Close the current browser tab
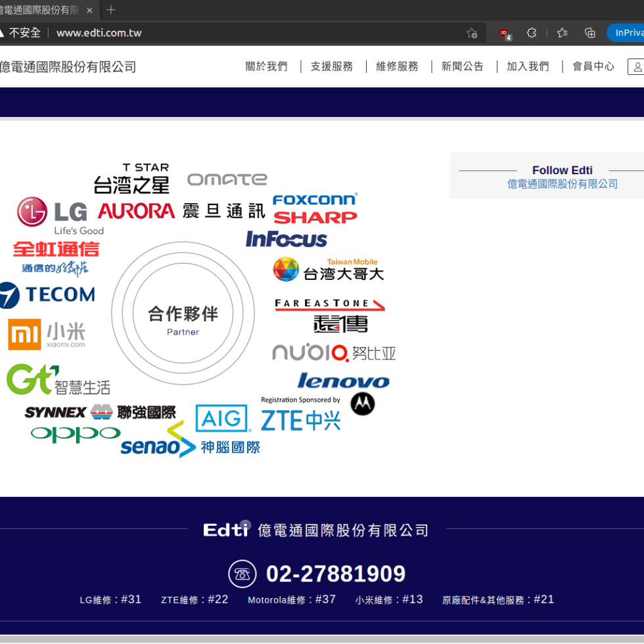644x644 pixels. (x=89, y=10)
